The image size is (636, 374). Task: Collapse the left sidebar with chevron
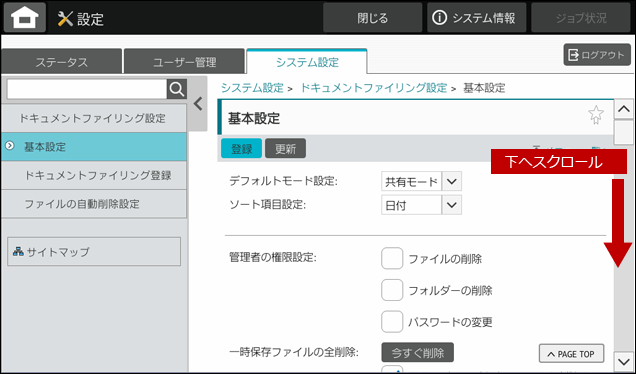(x=198, y=104)
